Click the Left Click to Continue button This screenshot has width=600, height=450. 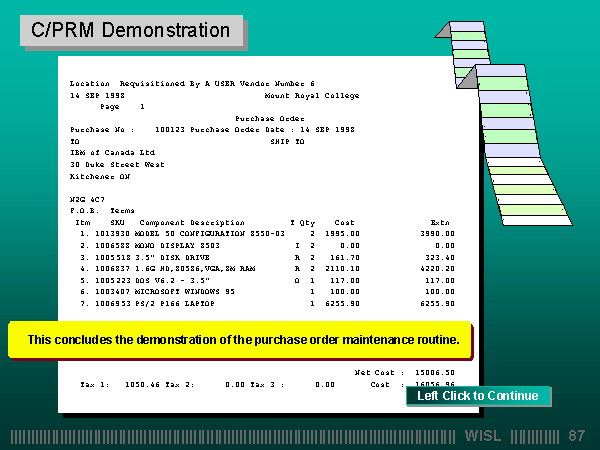pos(478,396)
